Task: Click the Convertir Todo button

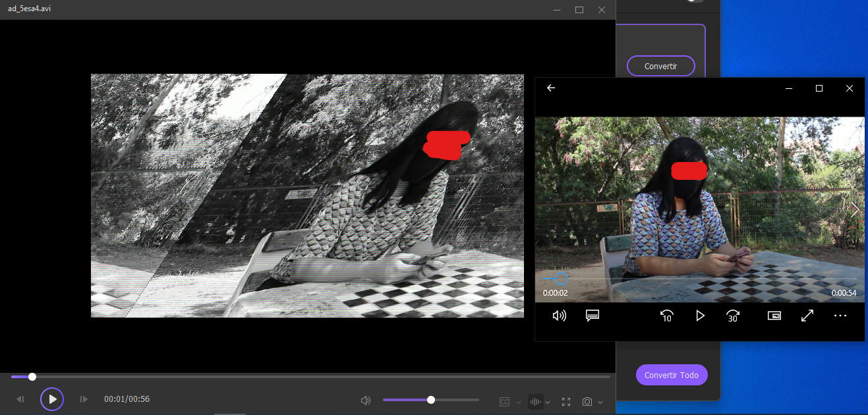Action: 672,375
